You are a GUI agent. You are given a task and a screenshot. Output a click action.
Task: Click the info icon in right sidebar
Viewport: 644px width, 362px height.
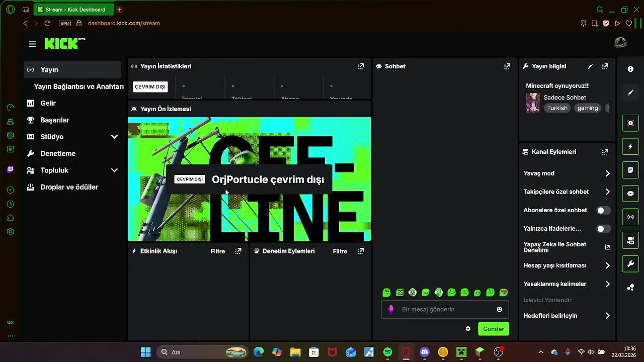[x=630, y=69]
